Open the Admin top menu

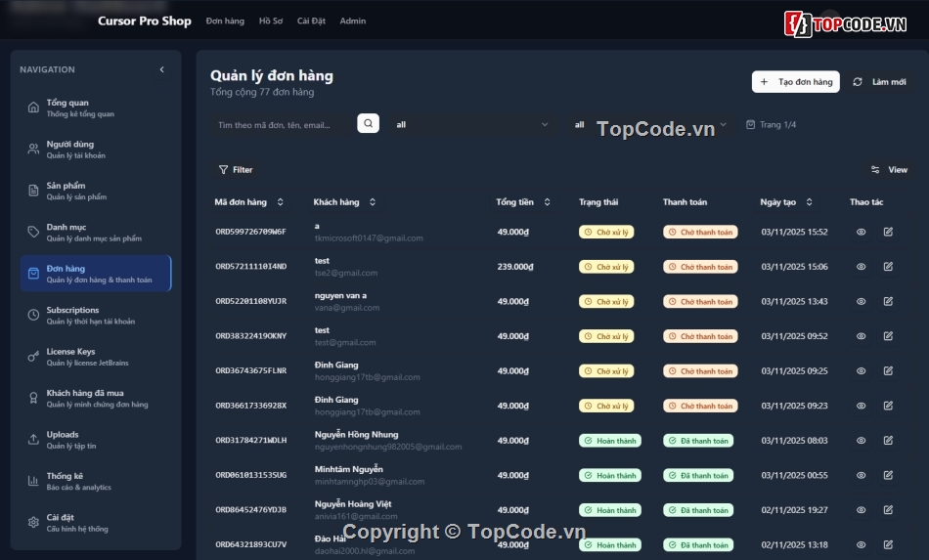[352, 21]
